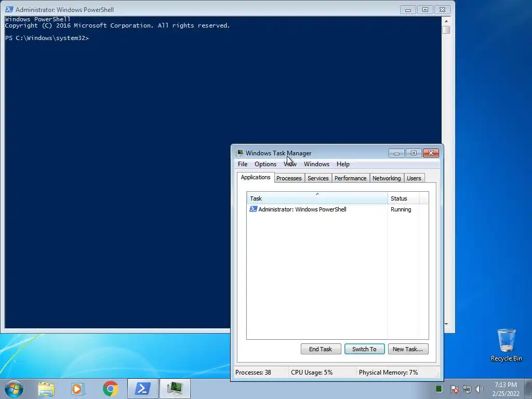Image resolution: width=532 pixels, height=399 pixels.
Task: Click the green CPU meter tray icon
Action: pyautogui.click(x=438, y=389)
